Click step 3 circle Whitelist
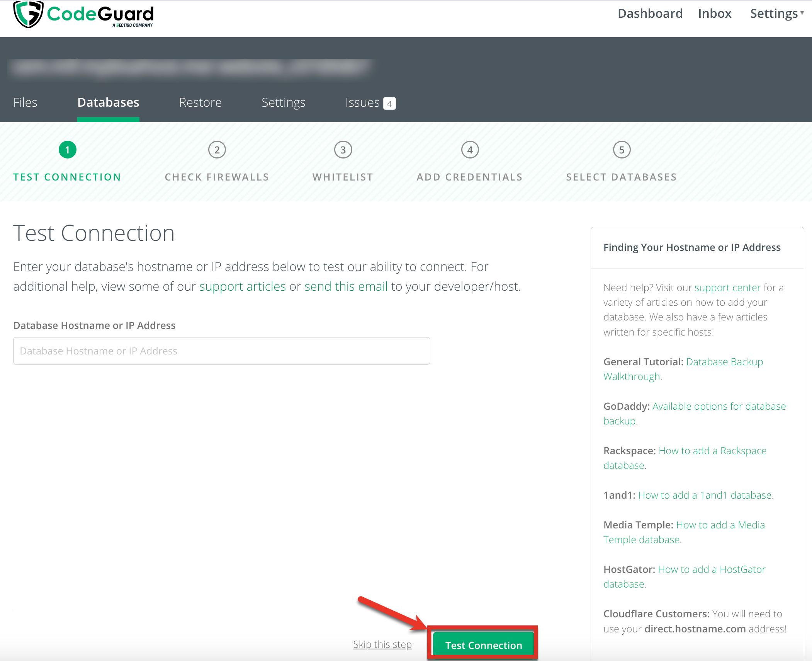Screen dimensions: 812x661 pyautogui.click(x=343, y=150)
